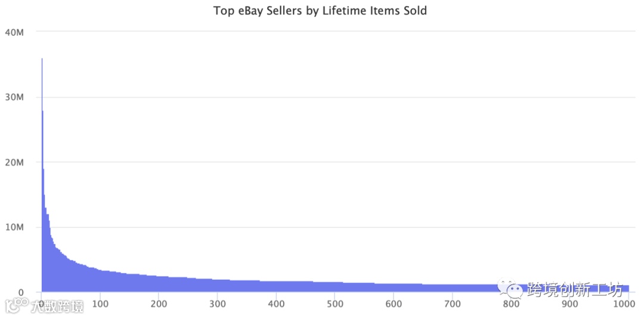Click the 30M y-axis label
The height and width of the screenshot is (318, 644).
coord(14,97)
